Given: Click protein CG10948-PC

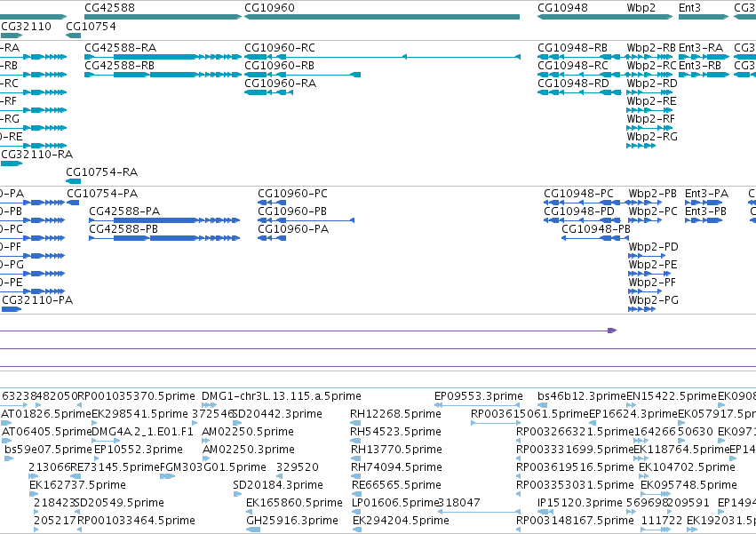Looking at the screenshot, I should pyautogui.click(x=579, y=194).
